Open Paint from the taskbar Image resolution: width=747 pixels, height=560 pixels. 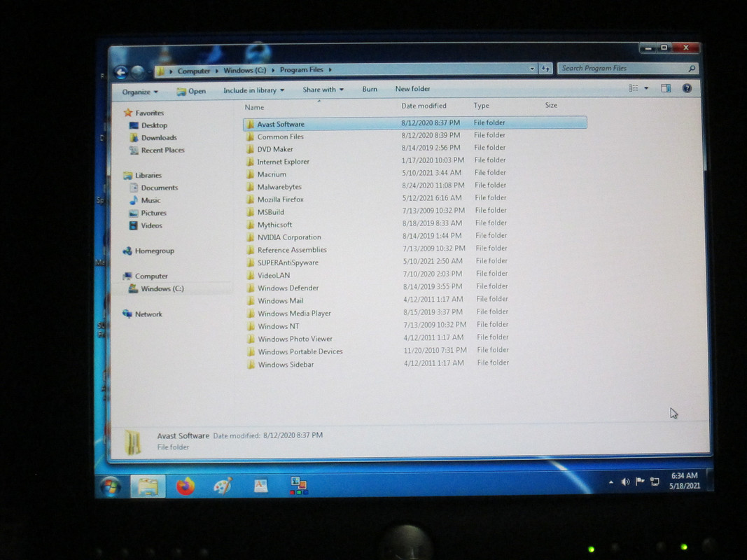click(x=223, y=486)
